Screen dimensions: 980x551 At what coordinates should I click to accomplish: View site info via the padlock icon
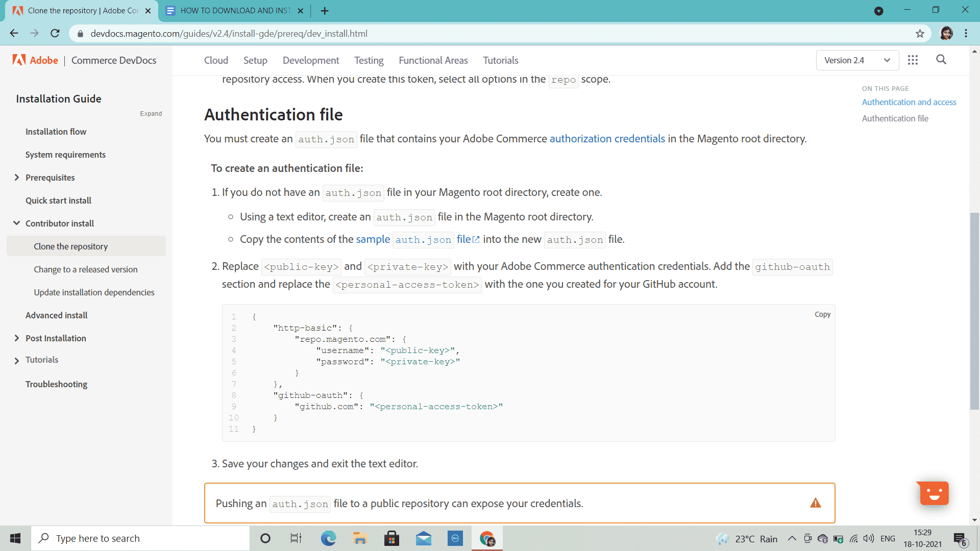(80, 34)
